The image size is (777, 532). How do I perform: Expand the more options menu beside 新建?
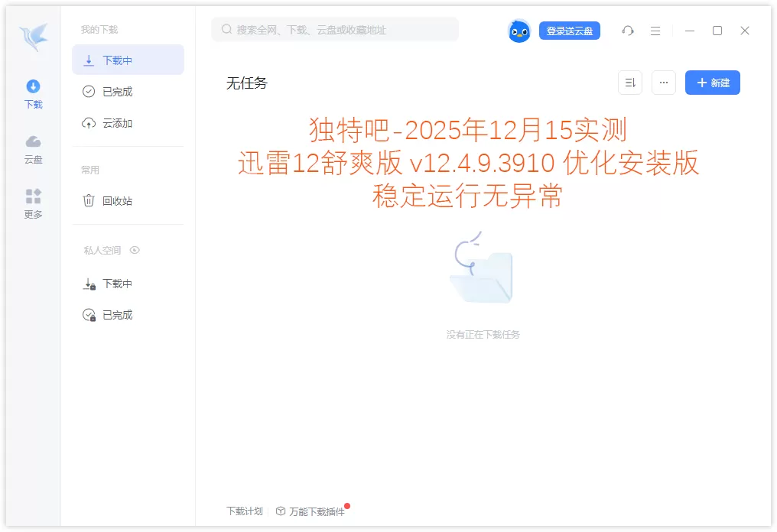click(663, 83)
